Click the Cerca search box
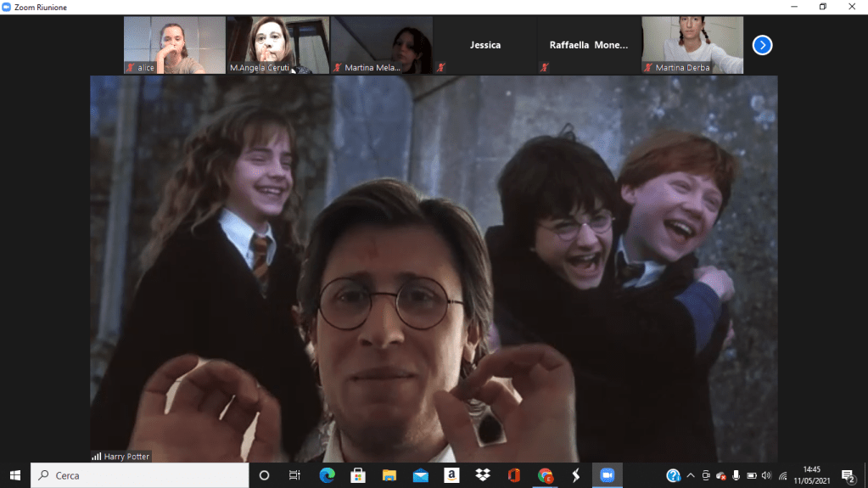 pyautogui.click(x=140, y=475)
